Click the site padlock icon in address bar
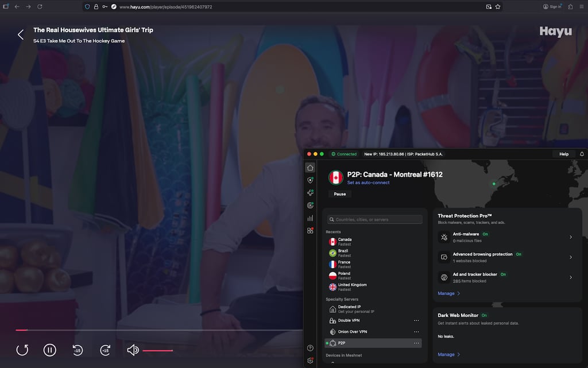Image resolution: width=588 pixels, height=368 pixels. 96,7
